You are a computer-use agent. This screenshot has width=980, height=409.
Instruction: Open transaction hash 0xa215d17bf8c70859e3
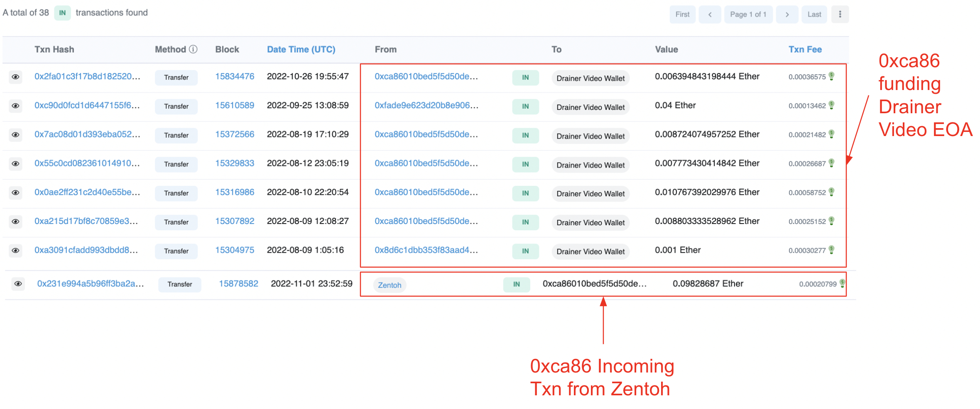tap(86, 221)
